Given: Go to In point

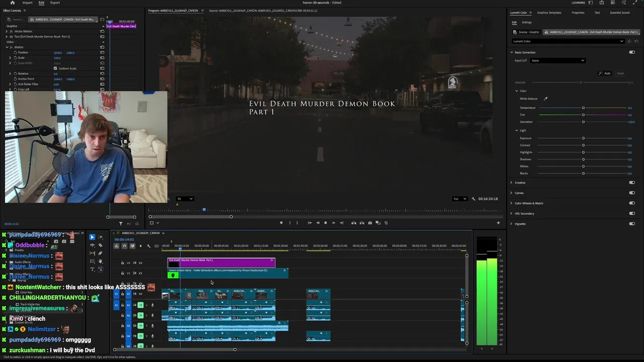Looking at the screenshot, I should click(x=309, y=223).
